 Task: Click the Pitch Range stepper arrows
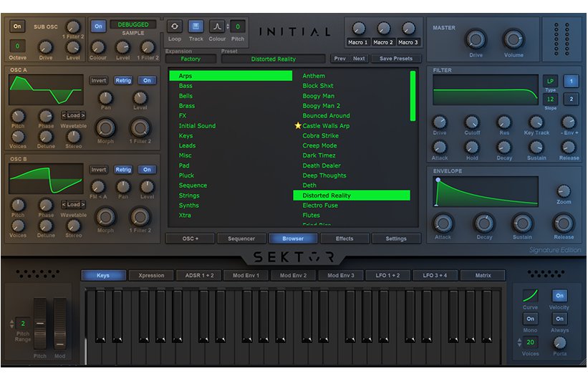(11, 323)
